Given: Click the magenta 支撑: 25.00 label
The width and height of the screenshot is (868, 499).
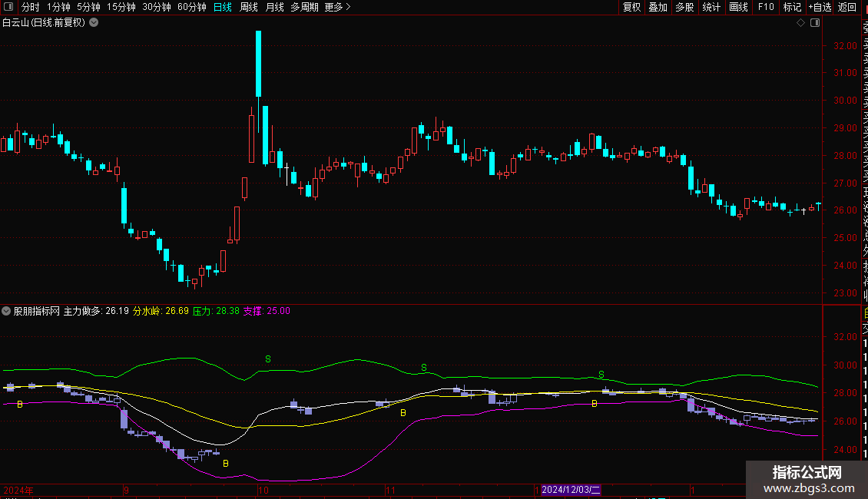Looking at the screenshot, I should coord(267,311).
